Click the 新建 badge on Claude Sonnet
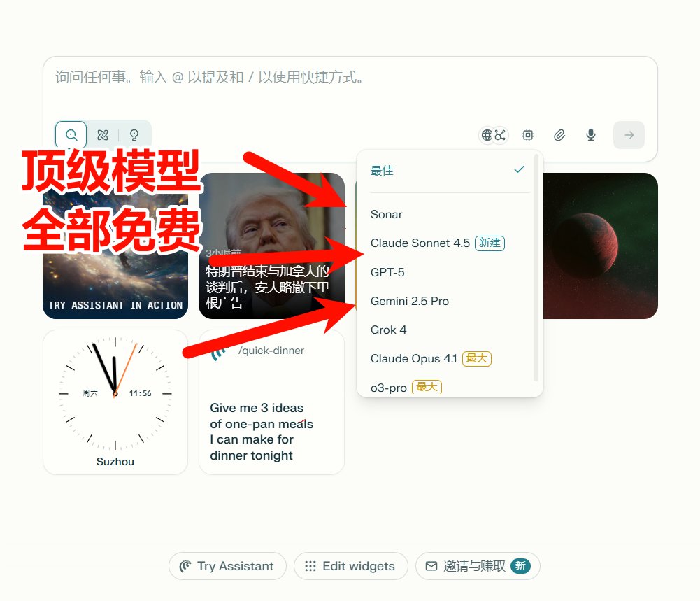This screenshot has width=700, height=601. tap(490, 243)
